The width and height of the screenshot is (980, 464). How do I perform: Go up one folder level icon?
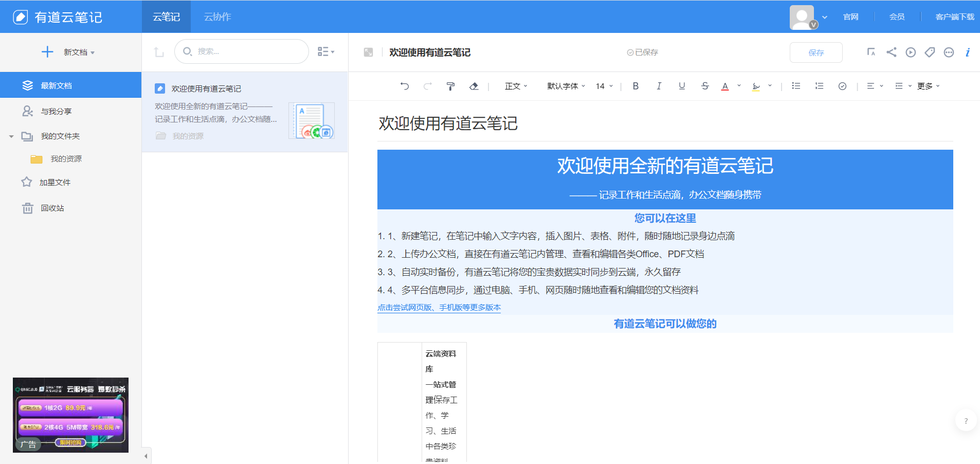tap(159, 52)
